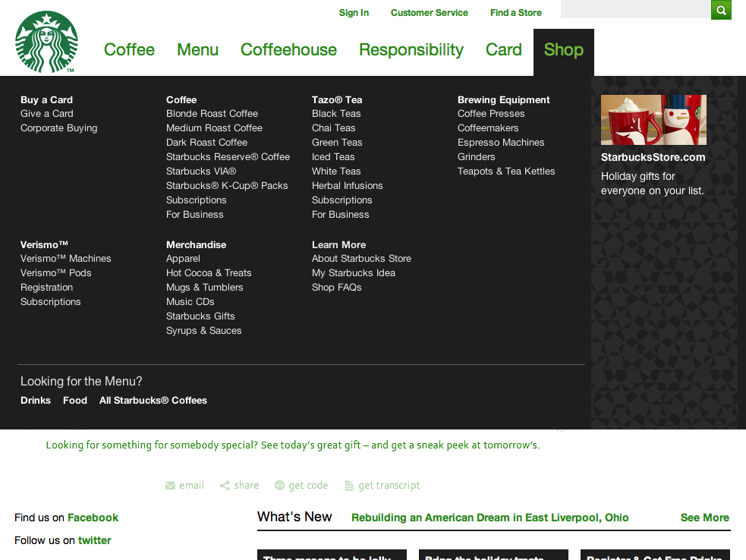Open the Responsibility navigation item
The image size is (746, 560).
click(x=411, y=50)
